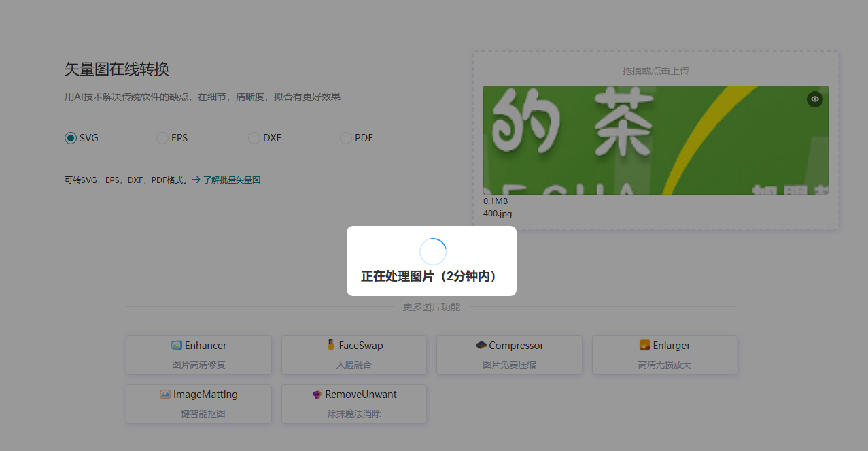Select DXF as output format
Image resolution: width=868 pixels, height=451 pixels.
click(x=254, y=138)
